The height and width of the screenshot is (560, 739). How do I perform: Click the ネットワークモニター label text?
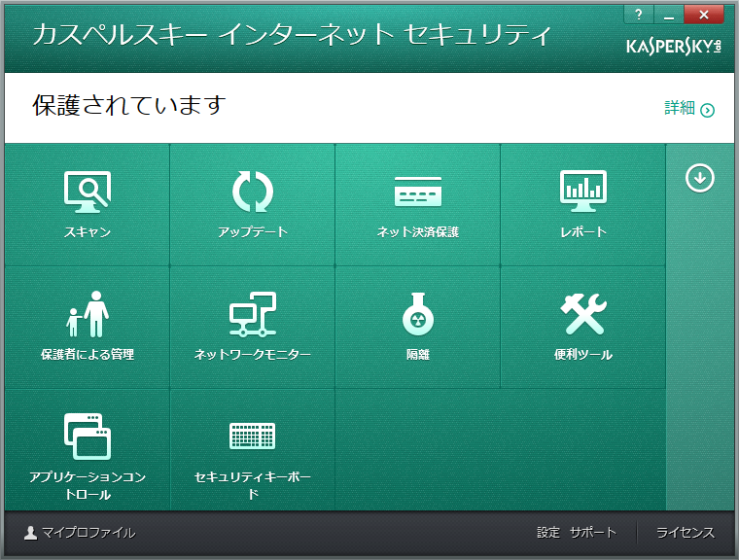click(x=253, y=355)
